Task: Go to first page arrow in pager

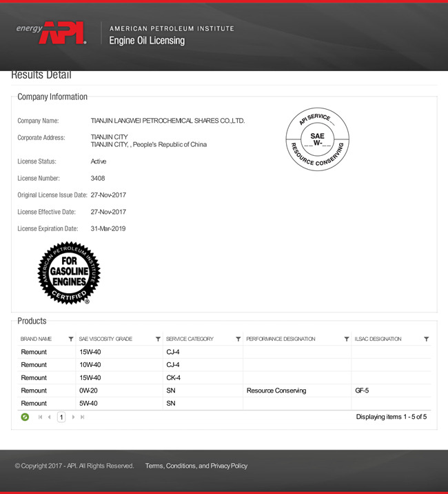Action: (41, 417)
